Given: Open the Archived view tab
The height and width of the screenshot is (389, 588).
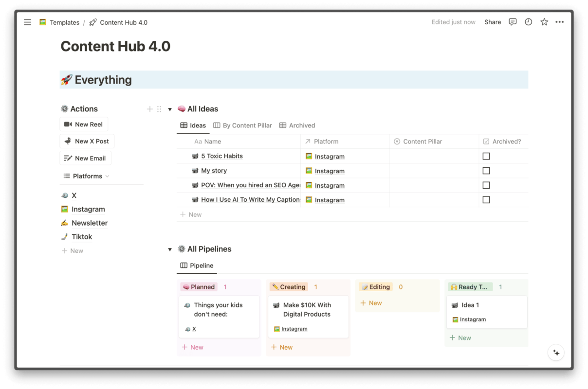Looking at the screenshot, I should 297,125.
